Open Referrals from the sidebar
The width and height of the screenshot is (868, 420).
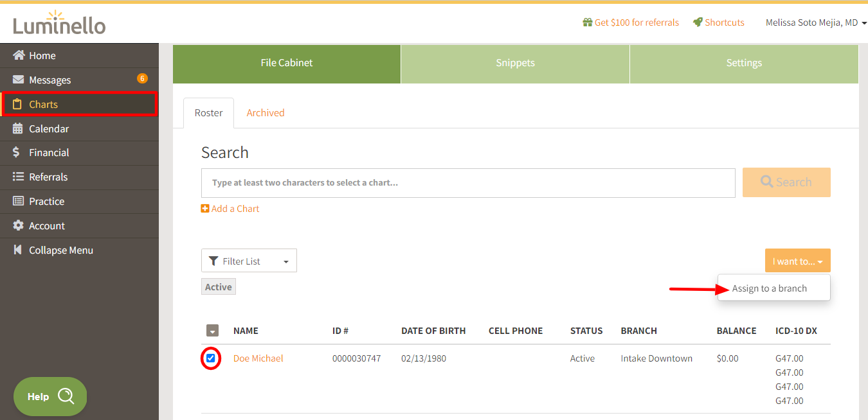[x=79, y=177]
